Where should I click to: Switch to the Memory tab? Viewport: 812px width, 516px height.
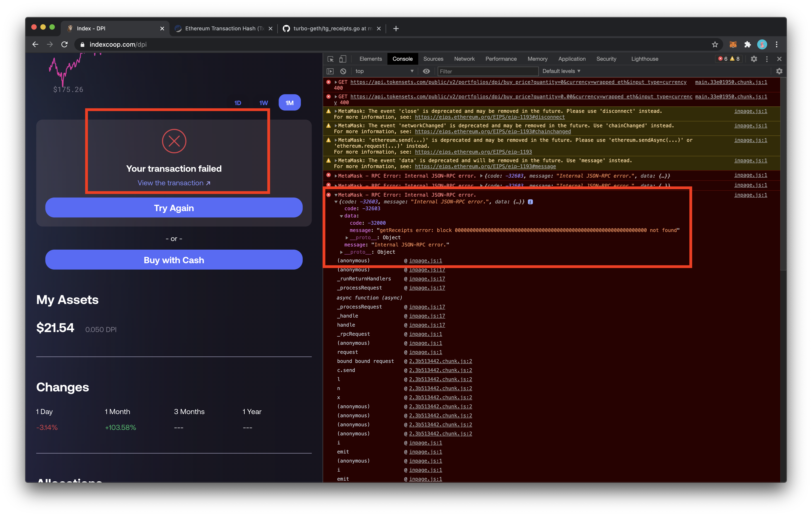pos(537,59)
